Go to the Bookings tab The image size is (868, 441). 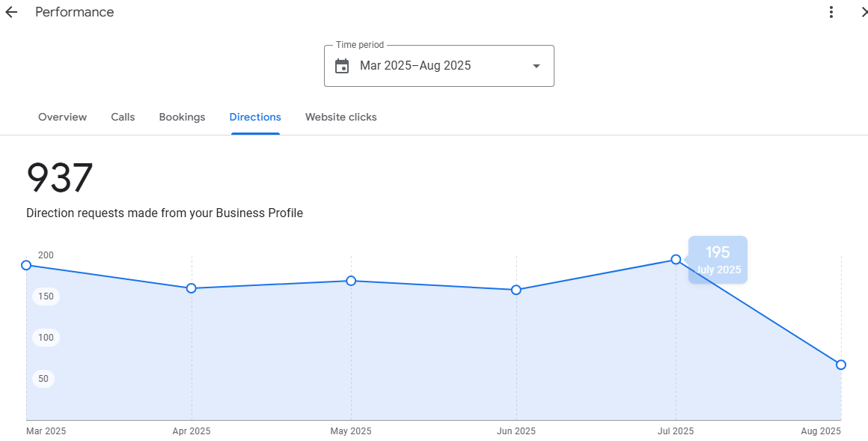click(x=182, y=117)
